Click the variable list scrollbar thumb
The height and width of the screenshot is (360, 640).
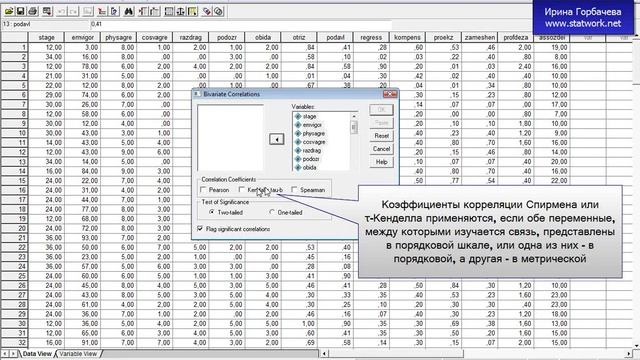point(354,127)
